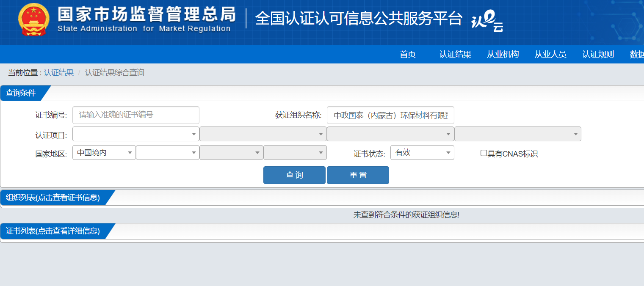Open the third 国家地区 dropdown
Screen dimensions: 644x286
(231, 153)
